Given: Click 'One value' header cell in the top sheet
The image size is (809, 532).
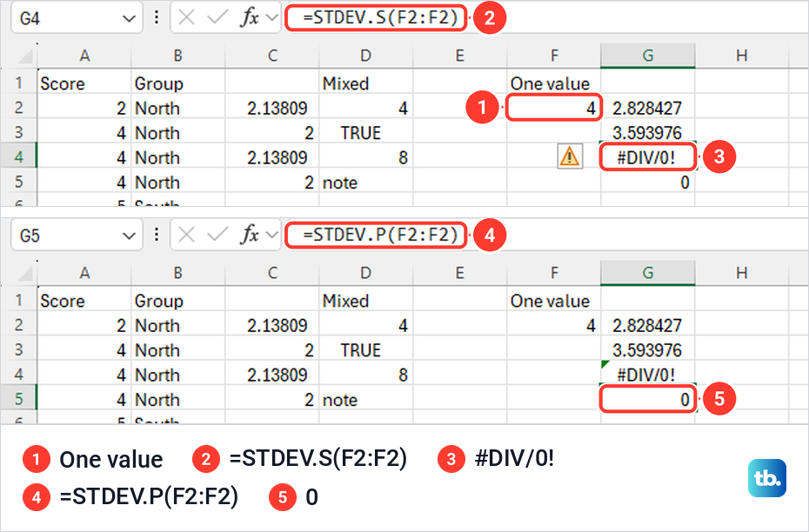Looking at the screenshot, I should [x=554, y=83].
